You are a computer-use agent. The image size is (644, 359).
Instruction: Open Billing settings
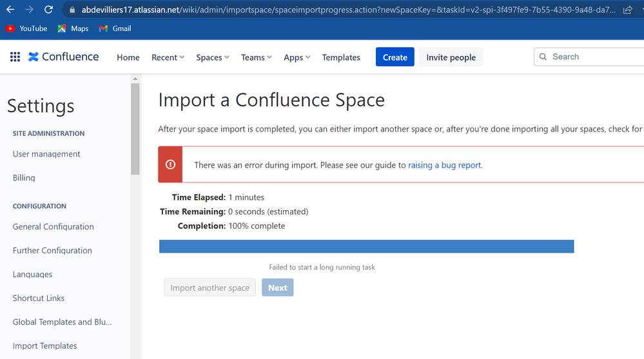[x=24, y=178]
